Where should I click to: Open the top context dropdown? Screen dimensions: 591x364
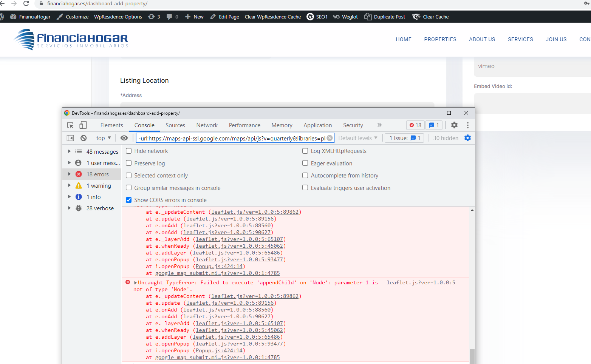coord(104,138)
